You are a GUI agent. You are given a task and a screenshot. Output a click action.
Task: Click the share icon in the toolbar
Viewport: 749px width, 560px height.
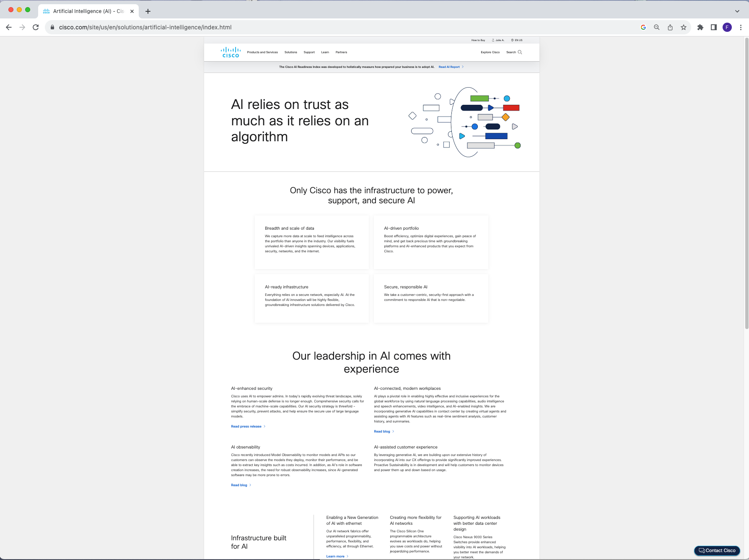[x=670, y=27]
